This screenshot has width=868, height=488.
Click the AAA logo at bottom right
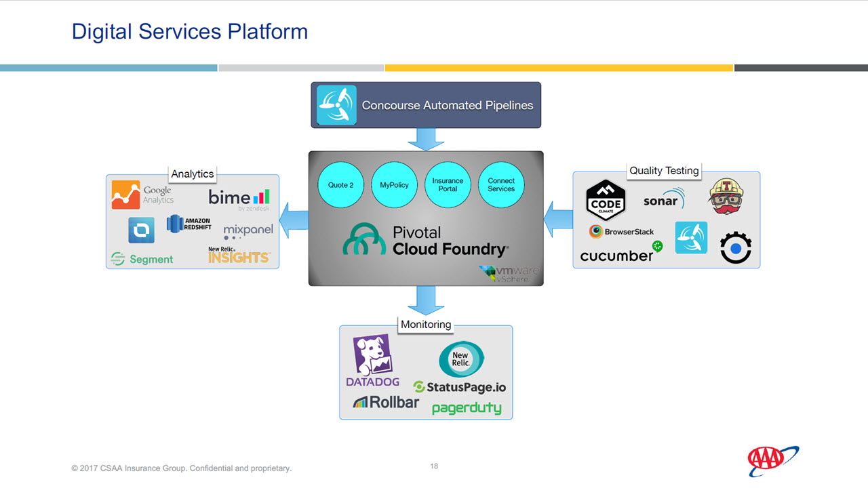[x=773, y=461]
